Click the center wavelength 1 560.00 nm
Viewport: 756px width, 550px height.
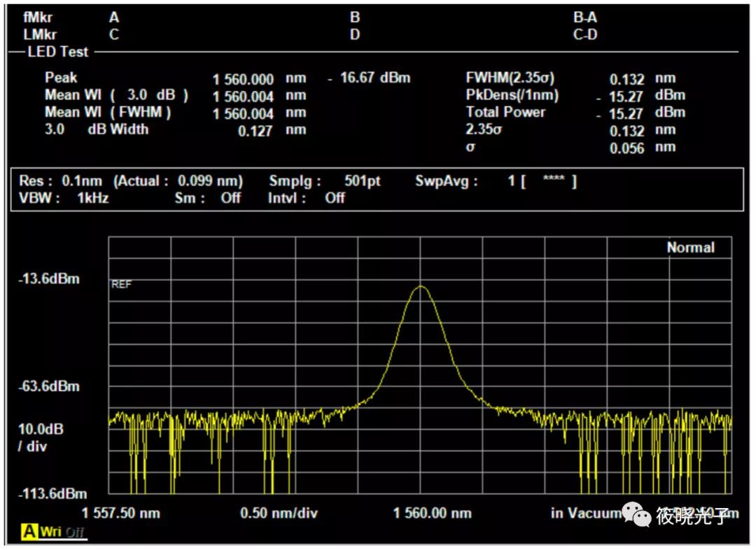(x=432, y=513)
